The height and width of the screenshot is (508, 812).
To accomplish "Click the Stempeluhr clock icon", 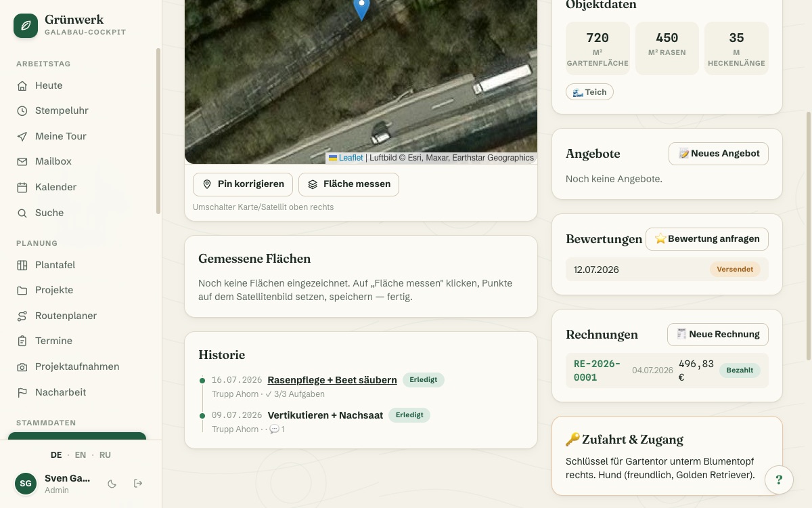I will click(22, 110).
